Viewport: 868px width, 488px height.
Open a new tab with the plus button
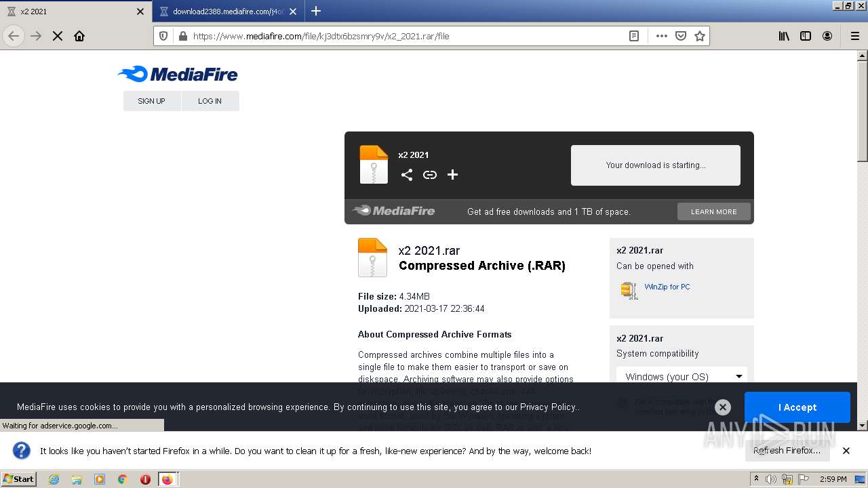[316, 11]
